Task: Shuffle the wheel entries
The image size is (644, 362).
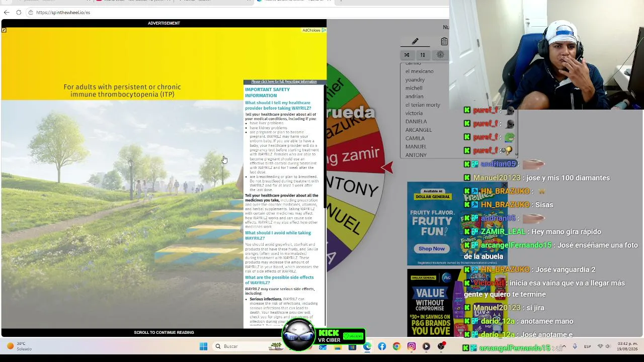Action: point(407,55)
